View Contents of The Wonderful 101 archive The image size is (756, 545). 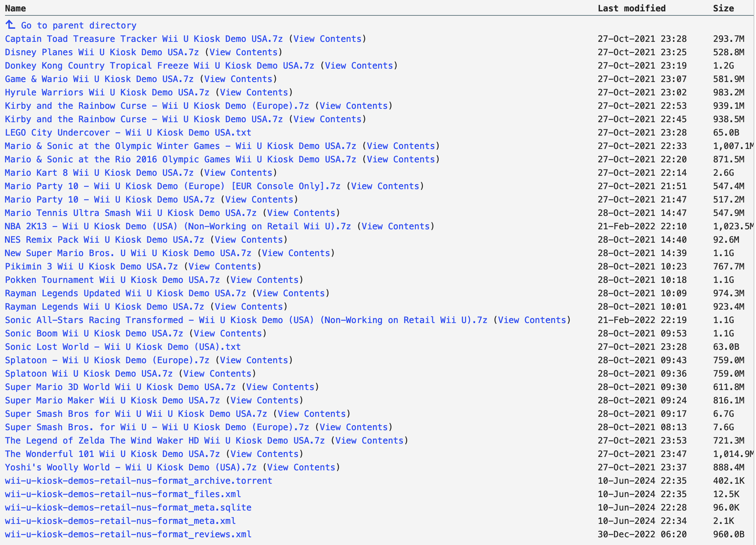coord(264,454)
